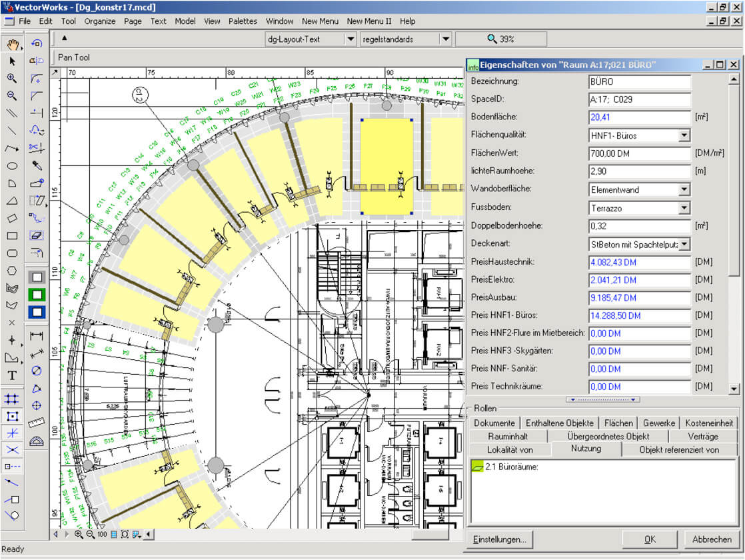Open the dg-Layout-Text layer dropdown
The width and height of the screenshot is (745, 560).
click(350, 39)
